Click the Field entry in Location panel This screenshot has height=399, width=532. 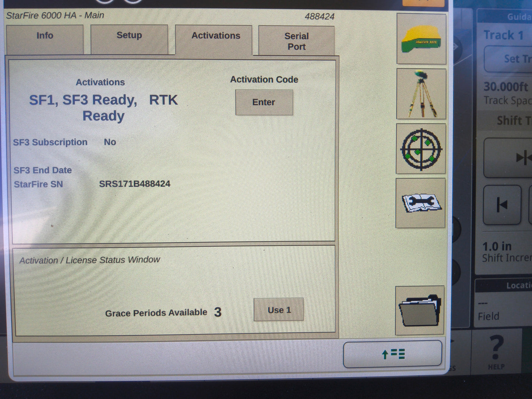pyautogui.click(x=489, y=316)
